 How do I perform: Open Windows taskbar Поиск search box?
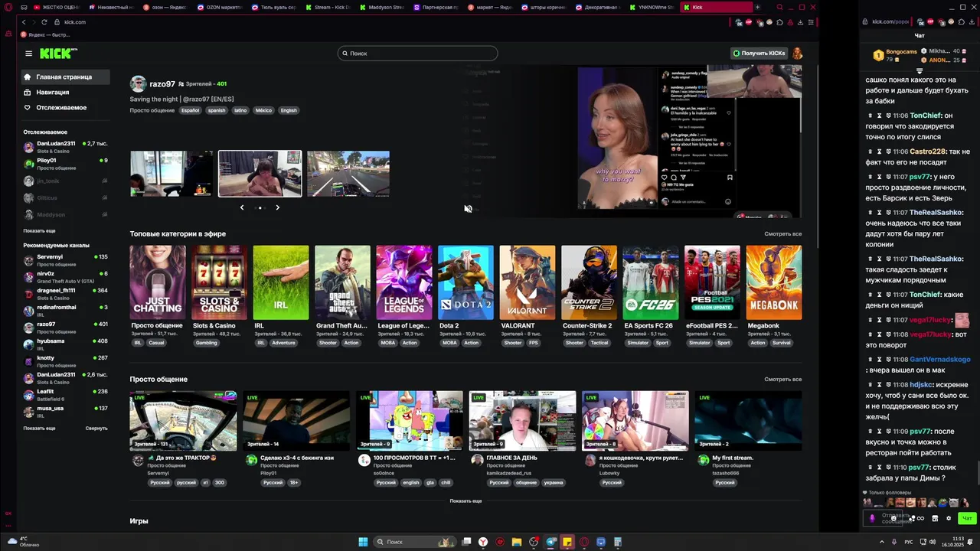(415, 542)
